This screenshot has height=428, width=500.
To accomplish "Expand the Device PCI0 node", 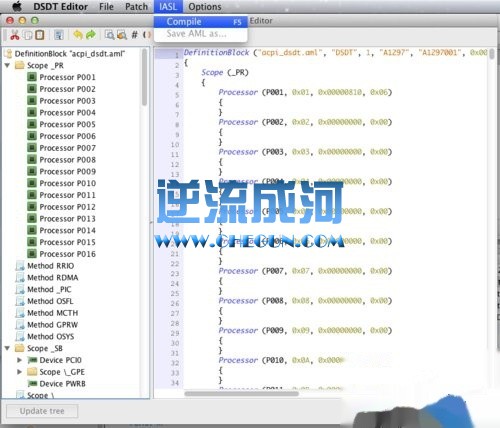I will coord(19,360).
